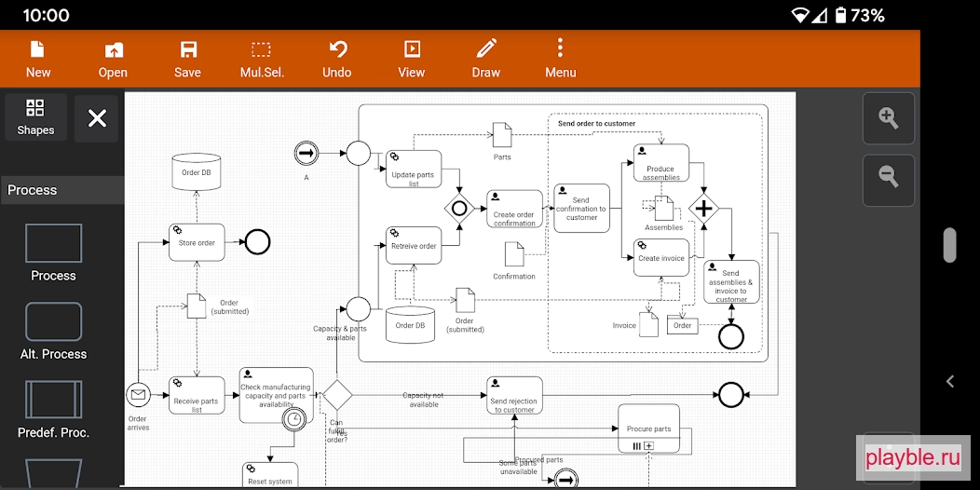Select Check manufacturing capacity task

pyautogui.click(x=276, y=395)
